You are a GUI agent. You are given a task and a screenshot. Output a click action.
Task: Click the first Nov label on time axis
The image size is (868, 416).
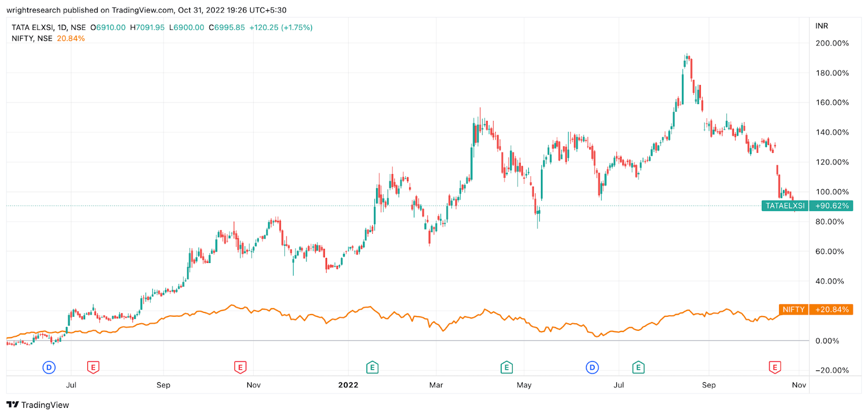(x=253, y=385)
